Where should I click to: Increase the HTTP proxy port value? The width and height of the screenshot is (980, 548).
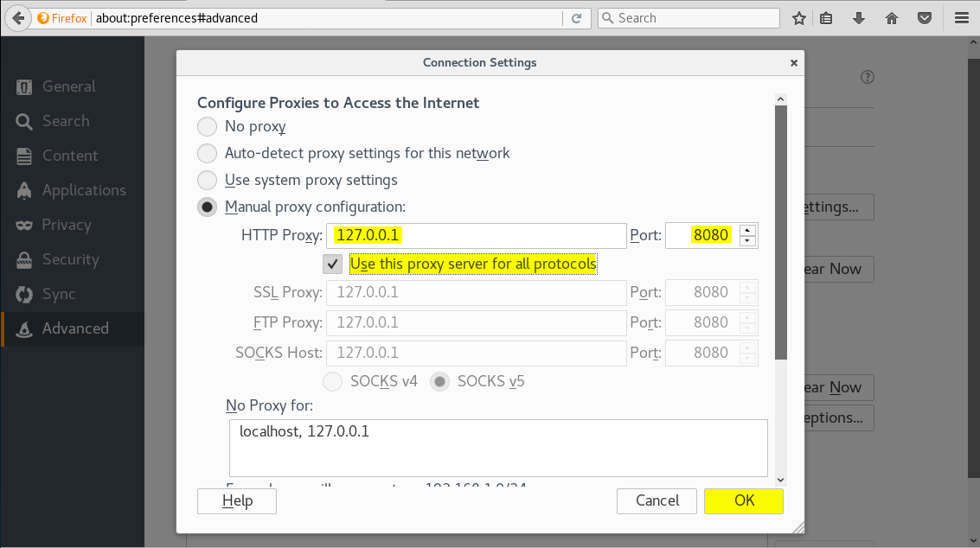coord(748,230)
